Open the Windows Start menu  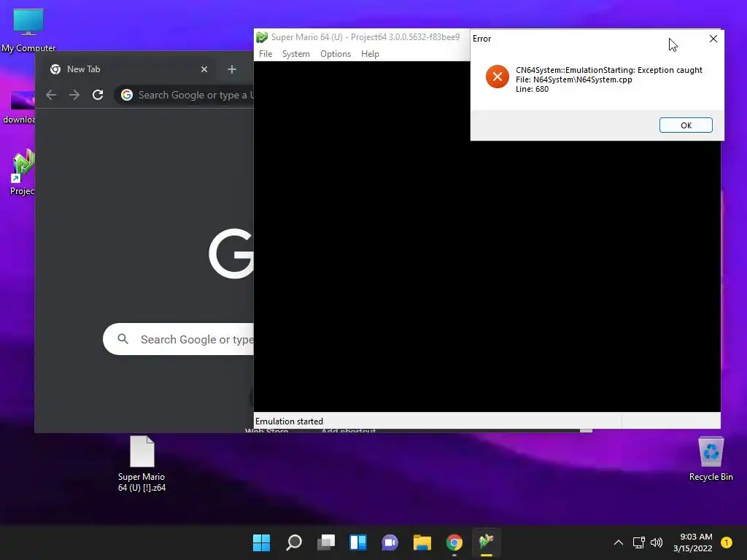[x=262, y=542]
